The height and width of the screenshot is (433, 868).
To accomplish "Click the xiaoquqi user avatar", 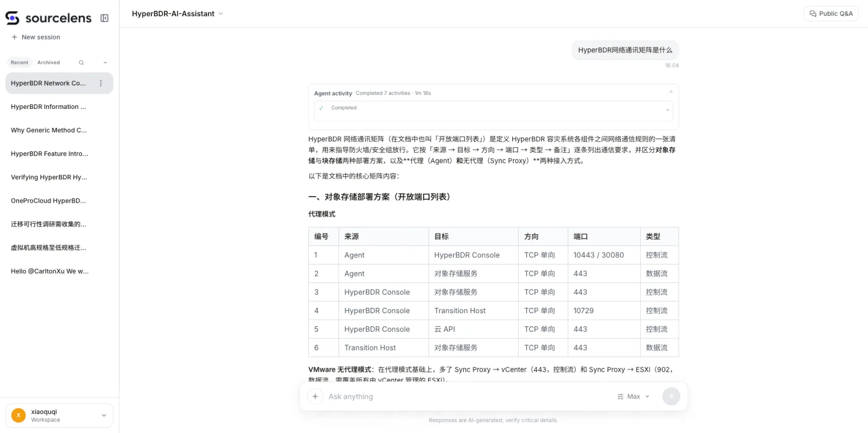I will (18, 415).
